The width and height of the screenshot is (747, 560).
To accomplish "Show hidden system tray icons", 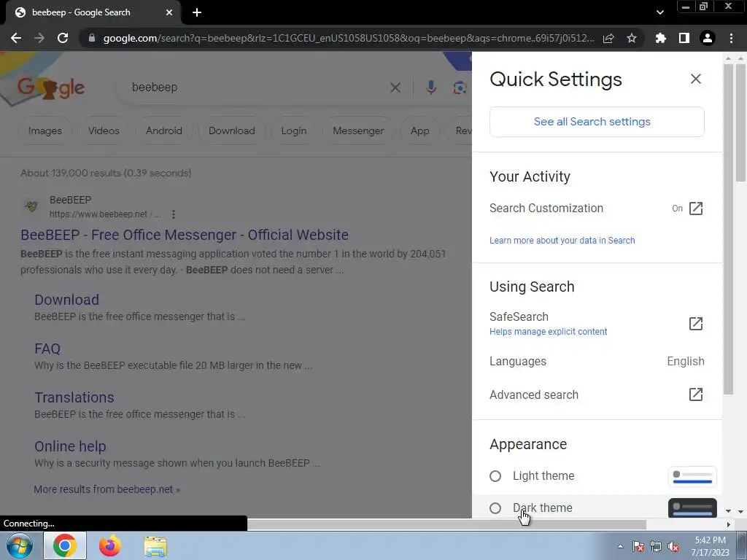I will pyautogui.click(x=620, y=546).
